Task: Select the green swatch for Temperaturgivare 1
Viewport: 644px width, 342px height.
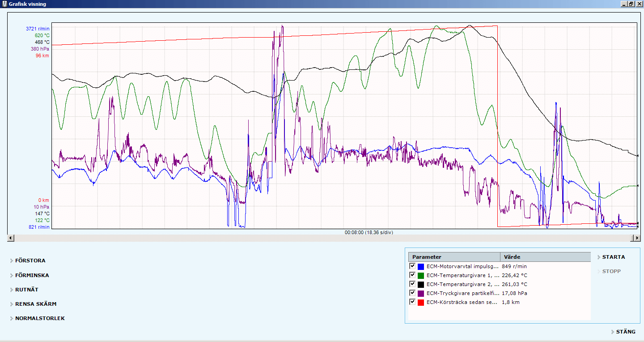Action: 420,275
